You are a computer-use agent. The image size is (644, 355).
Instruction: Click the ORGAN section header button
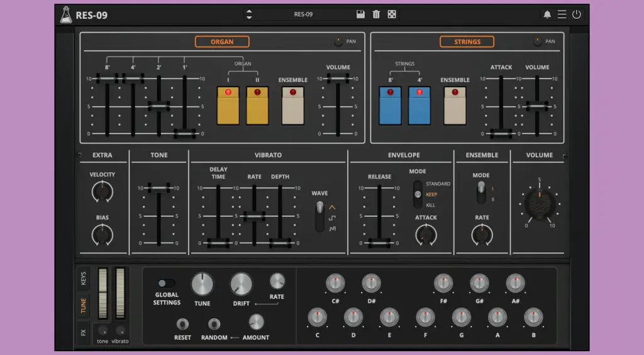(x=222, y=42)
